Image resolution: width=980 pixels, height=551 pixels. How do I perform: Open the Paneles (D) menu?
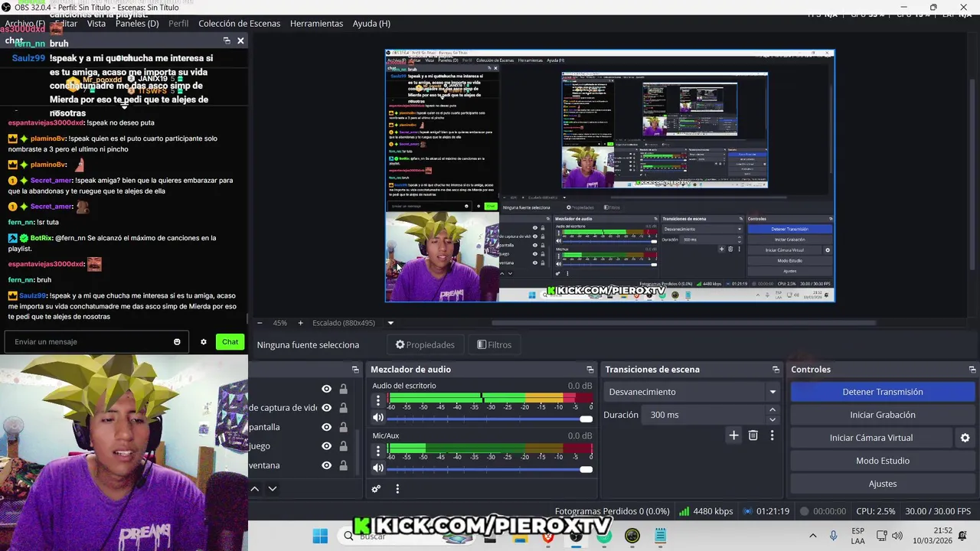(137, 24)
